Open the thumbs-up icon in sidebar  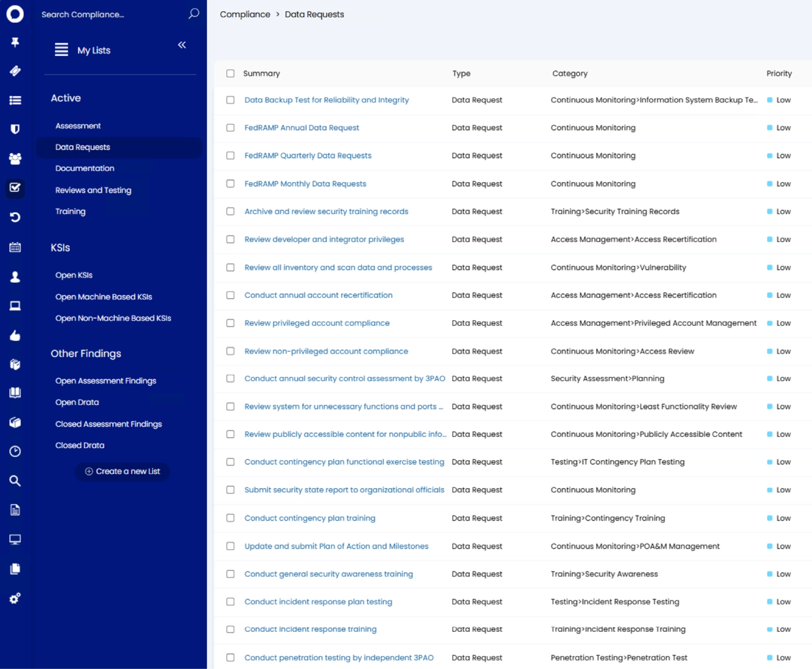pos(15,335)
